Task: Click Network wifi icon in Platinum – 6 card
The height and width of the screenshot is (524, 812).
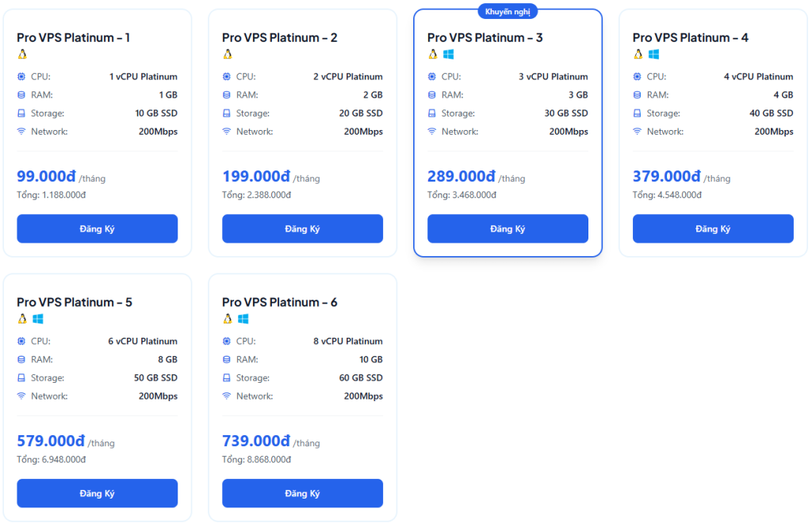Action: (x=227, y=396)
